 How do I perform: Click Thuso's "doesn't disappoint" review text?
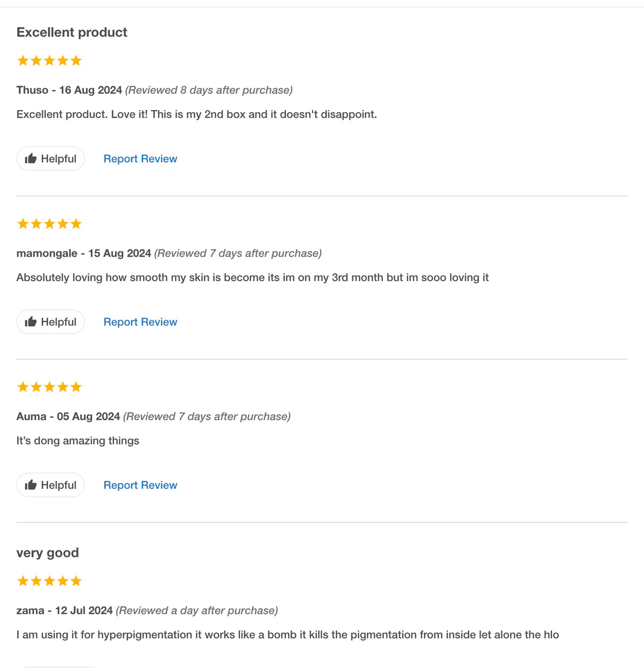click(197, 114)
